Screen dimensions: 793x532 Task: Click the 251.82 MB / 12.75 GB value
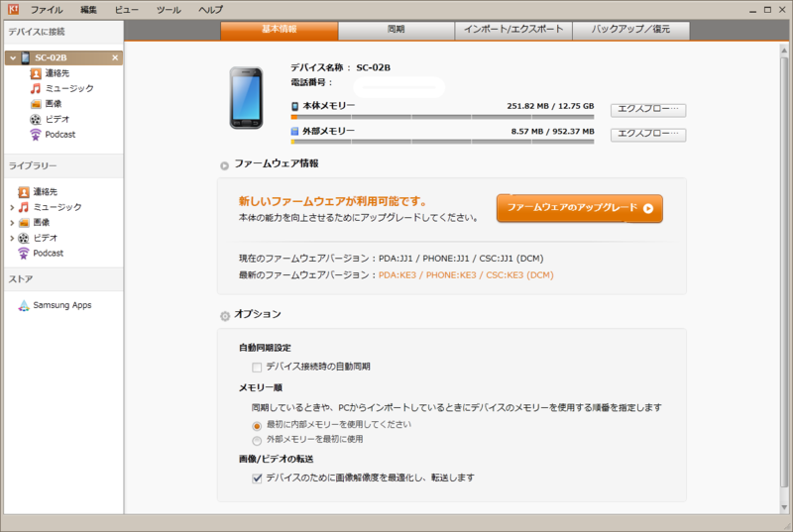pyautogui.click(x=550, y=106)
